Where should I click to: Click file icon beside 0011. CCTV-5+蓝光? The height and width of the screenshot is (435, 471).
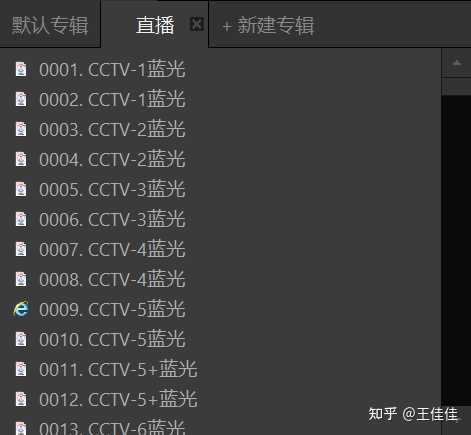21,369
